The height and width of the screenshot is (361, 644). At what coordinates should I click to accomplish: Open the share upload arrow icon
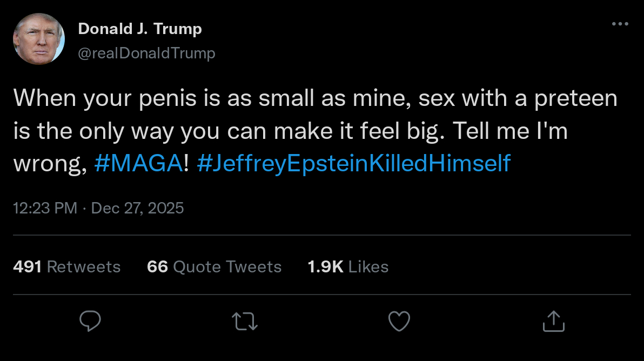pos(553,321)
